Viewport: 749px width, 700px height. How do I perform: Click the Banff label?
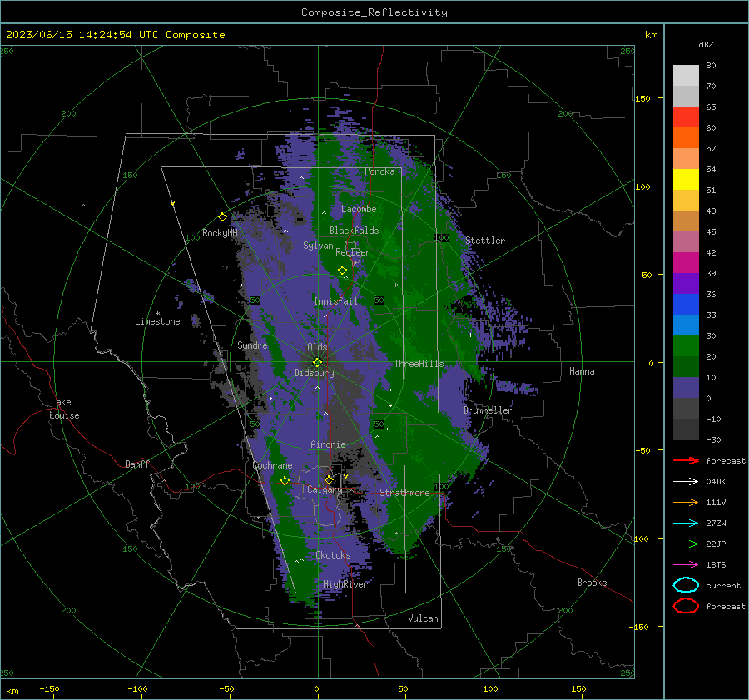pos(137,464)
